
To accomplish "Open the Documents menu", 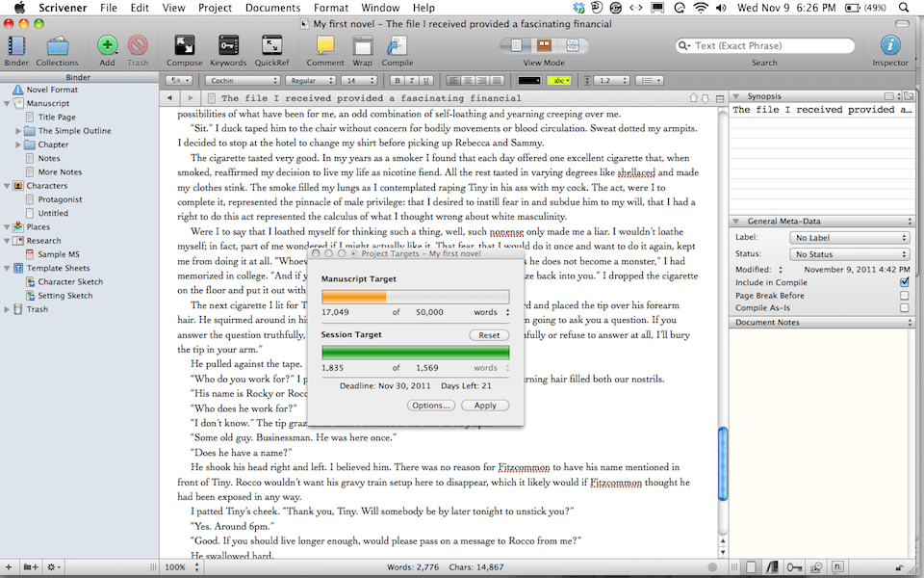I will coord(272,8).
